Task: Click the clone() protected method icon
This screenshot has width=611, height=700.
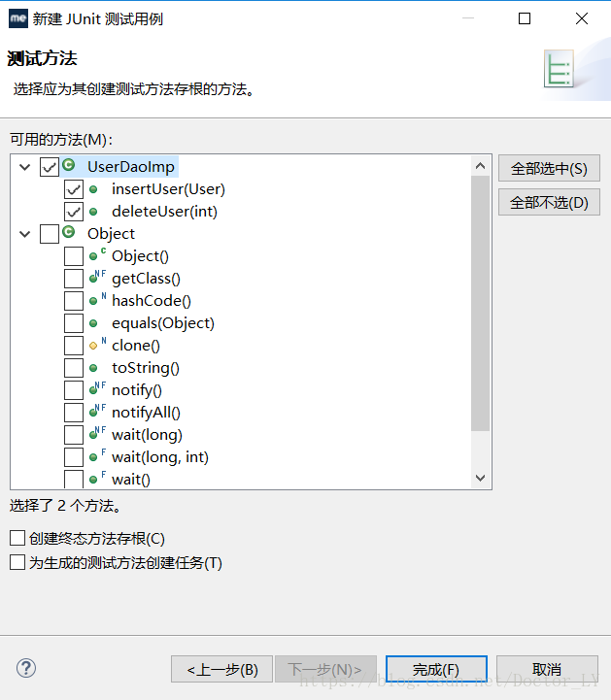Action: (x=97, y=344)
